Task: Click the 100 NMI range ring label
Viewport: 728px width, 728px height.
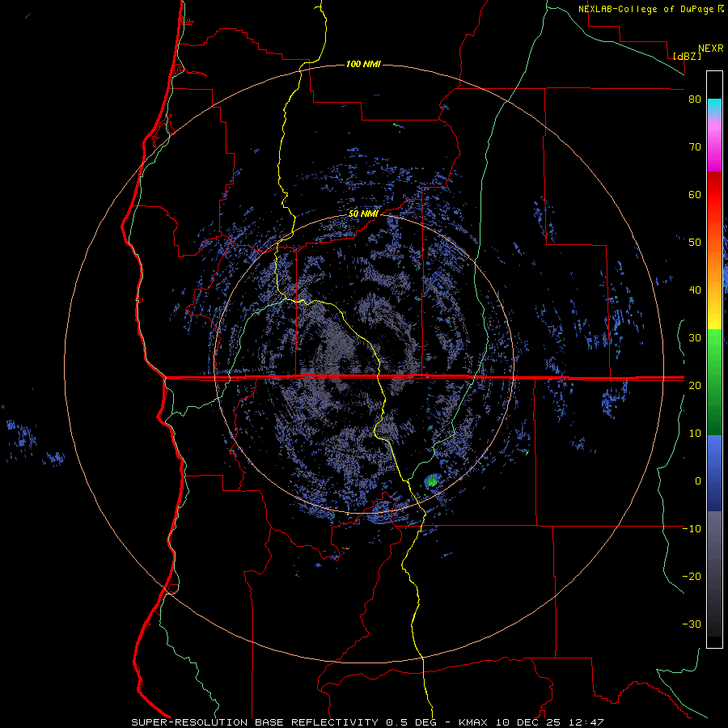Action: 363,64
